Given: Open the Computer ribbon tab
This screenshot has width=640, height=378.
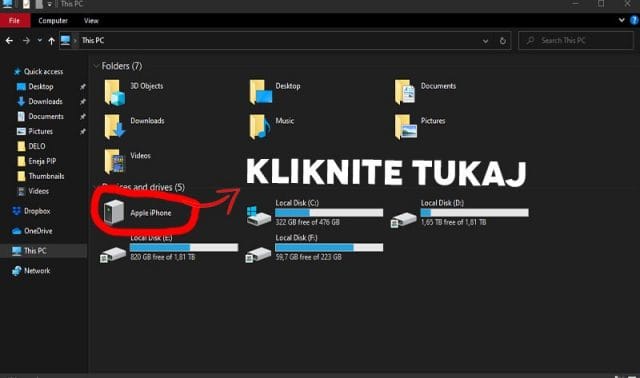Looking at the screenshot, I should (x=53, y=20).
